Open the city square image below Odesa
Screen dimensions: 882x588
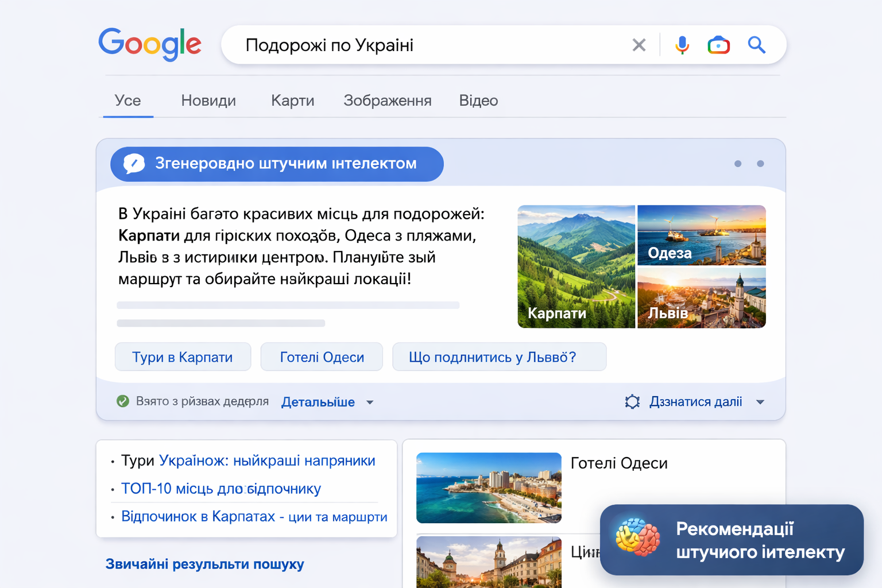pos(489,562)
